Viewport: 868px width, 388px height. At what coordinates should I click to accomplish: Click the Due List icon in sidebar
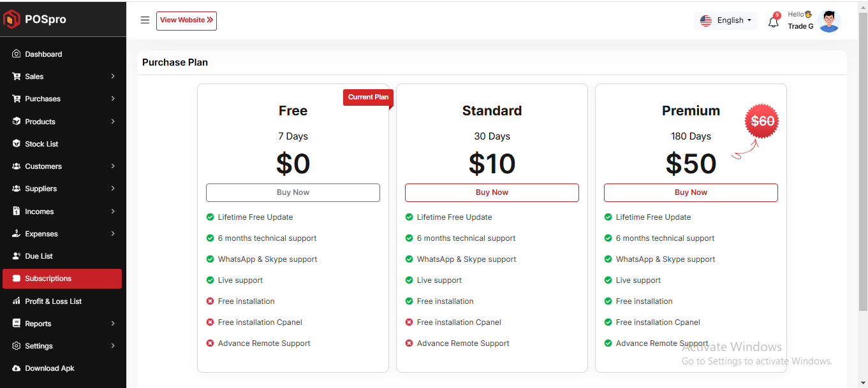17,256
